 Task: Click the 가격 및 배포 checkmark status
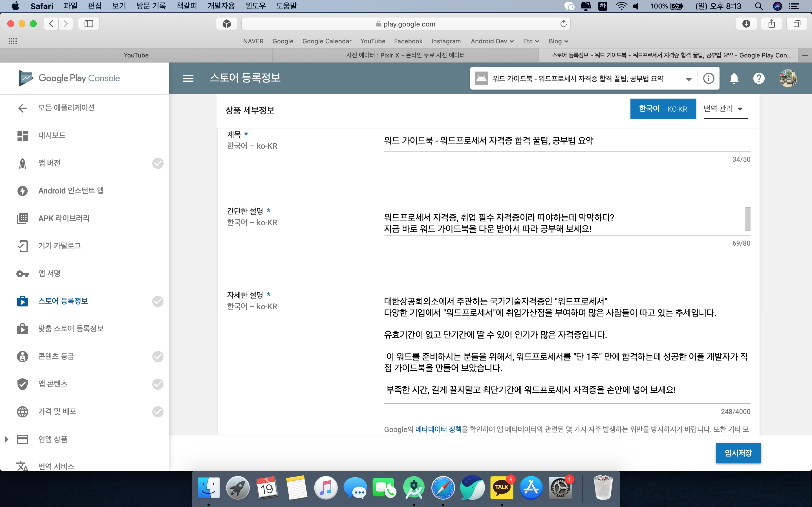click(x=158, y=412)
